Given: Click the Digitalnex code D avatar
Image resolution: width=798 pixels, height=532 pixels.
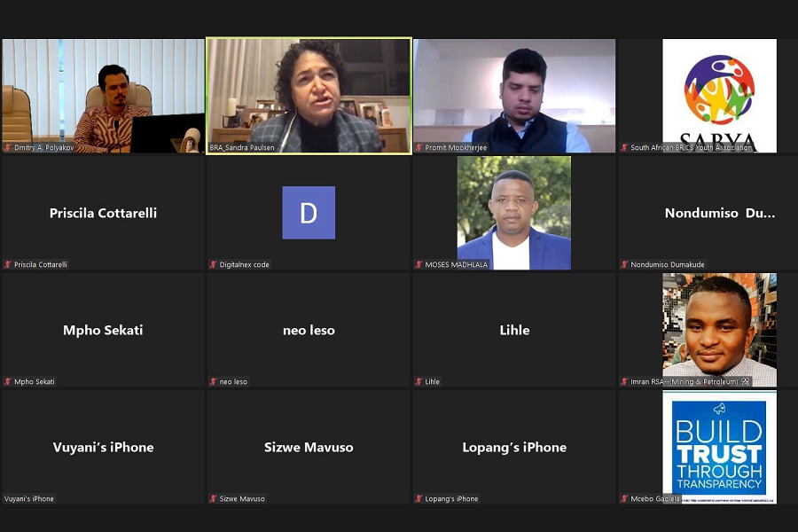Looking at the screenshot, I should [309, 213].
